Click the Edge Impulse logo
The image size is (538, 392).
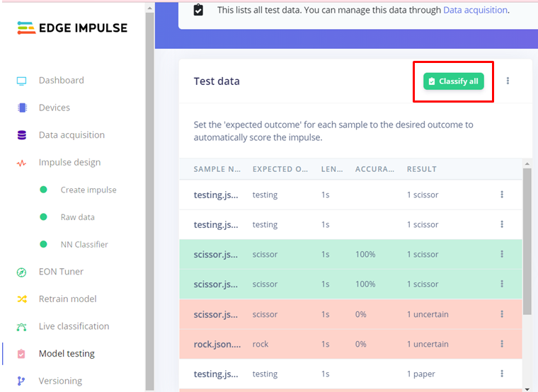pyautogui.click(x=72, y=28)
